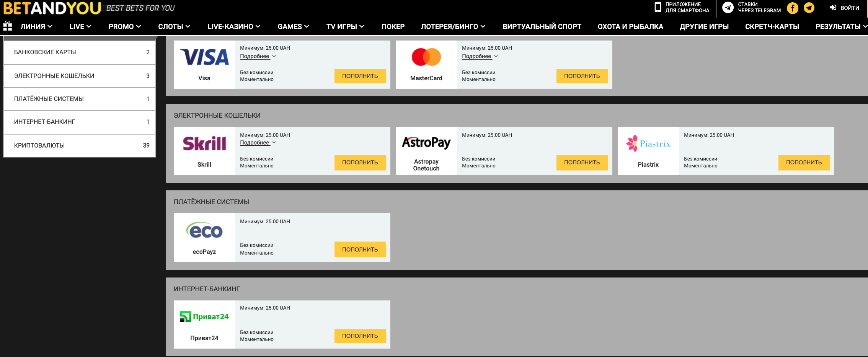Open СКРЕТЧ-КАРТЫ section

[772, 26]
